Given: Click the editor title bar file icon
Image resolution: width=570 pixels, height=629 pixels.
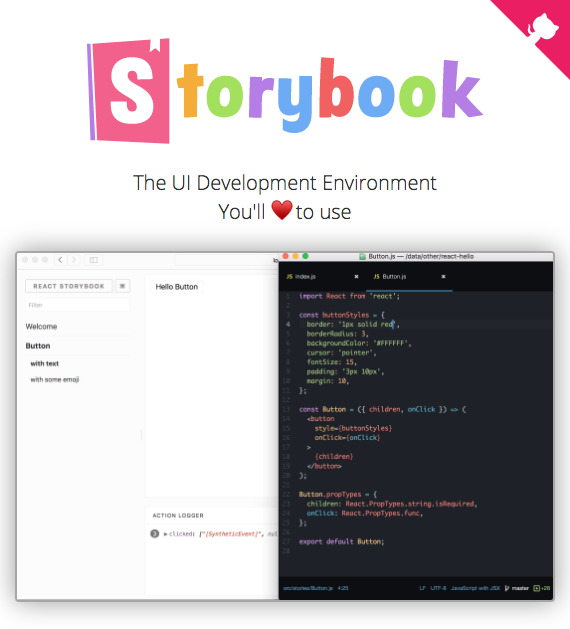Looking at the screenshot, I should click(362, 256).
